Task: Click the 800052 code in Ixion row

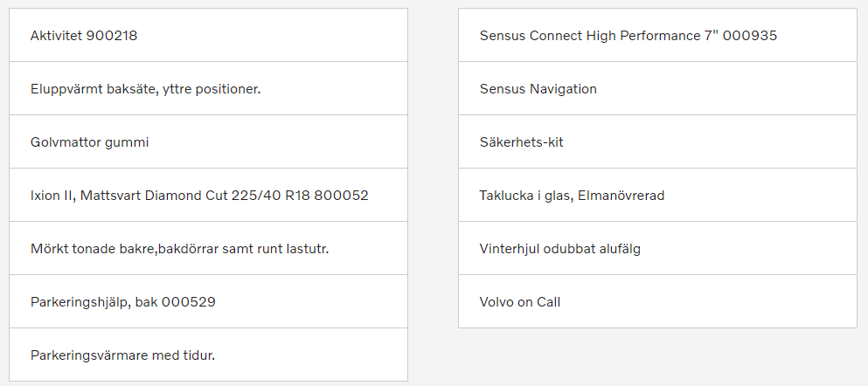Action: [x=341, y=196]
